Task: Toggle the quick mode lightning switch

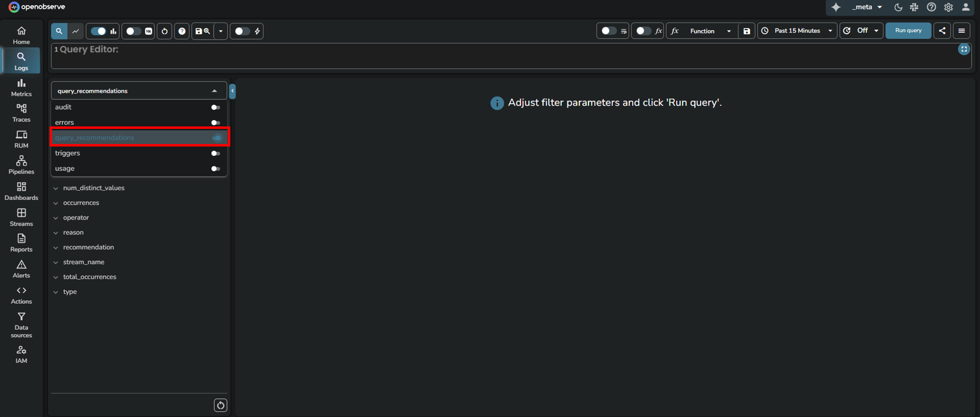Action: click(x=242, y=31)
